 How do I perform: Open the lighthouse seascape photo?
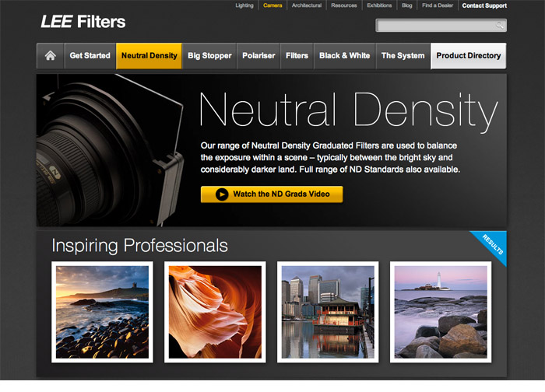[x=441, y=312]
